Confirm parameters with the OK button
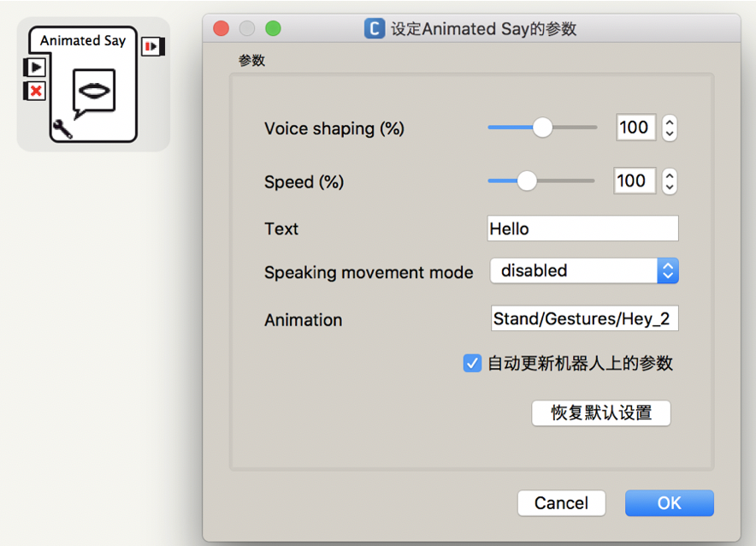This screenshot has width=756, height=546. tap(669, 503)
